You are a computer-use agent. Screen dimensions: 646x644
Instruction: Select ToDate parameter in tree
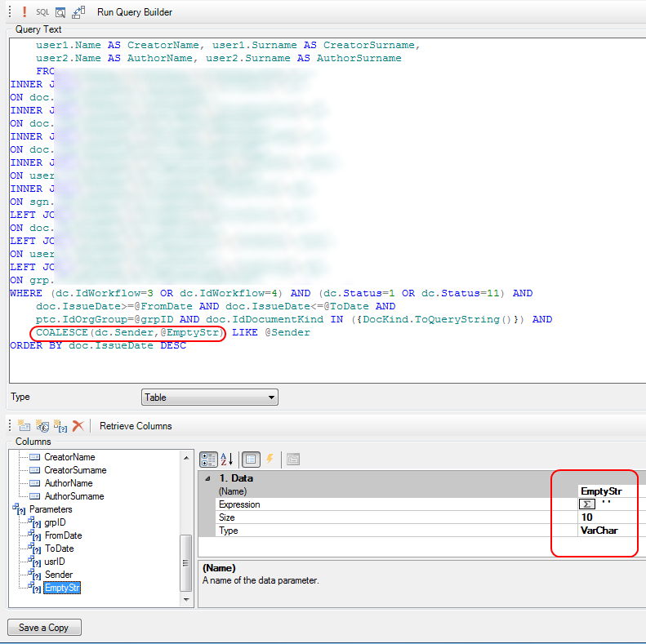click(60, 549)
